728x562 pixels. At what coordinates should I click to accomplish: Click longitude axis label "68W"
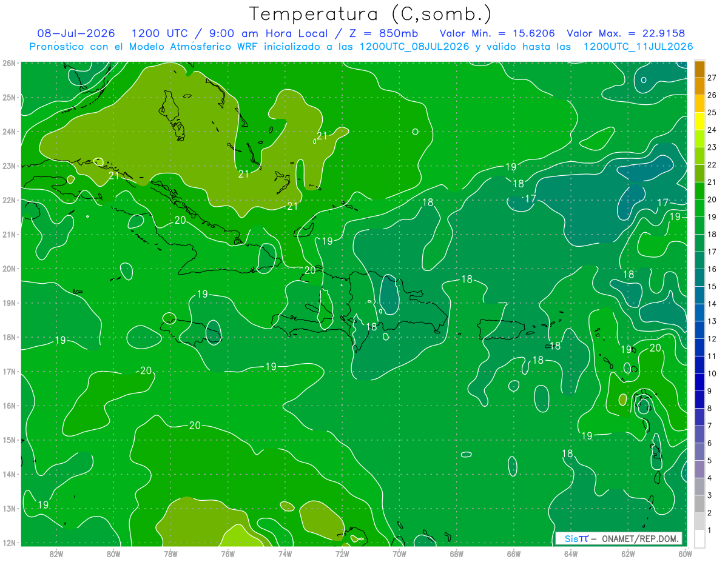click(456, 554)
